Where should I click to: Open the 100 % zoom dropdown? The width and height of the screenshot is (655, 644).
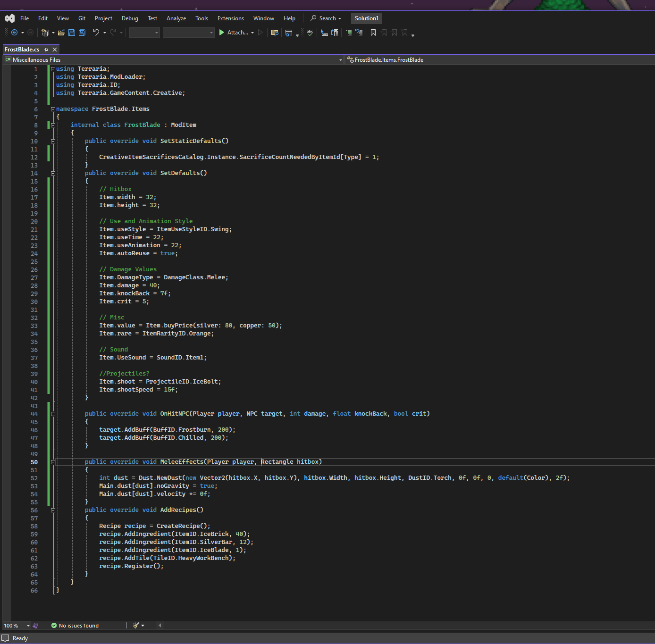(x=28, y=626)
